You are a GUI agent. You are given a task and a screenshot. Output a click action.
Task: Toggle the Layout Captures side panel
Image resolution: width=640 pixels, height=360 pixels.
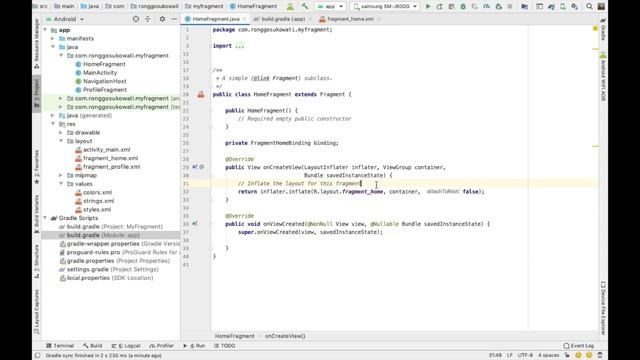37,312
